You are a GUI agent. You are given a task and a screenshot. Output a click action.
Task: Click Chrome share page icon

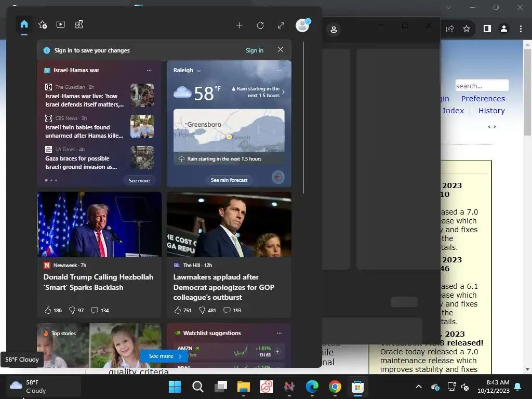pos(450,29)
